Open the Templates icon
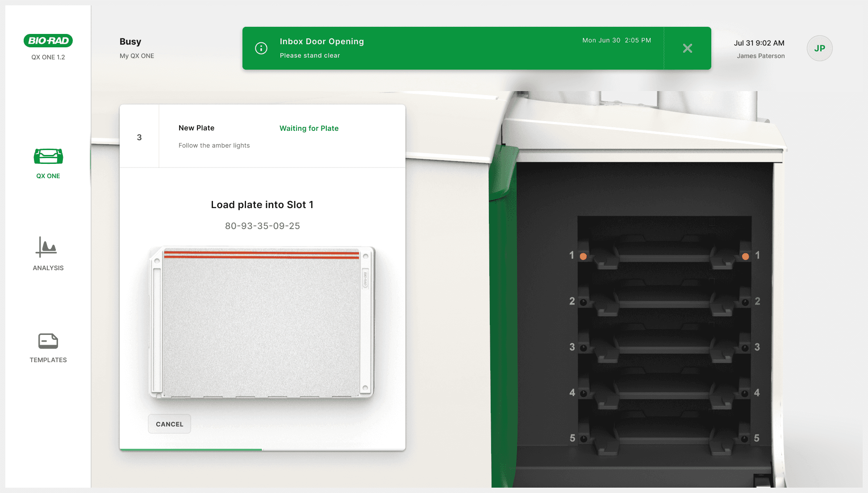The height and width of the screenshot is (493, 868). [48, 341]
